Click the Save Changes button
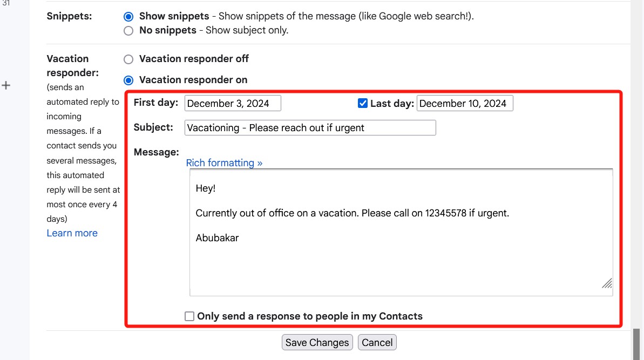Viewport: 644px width, 360px height. (x=317, y=342)
